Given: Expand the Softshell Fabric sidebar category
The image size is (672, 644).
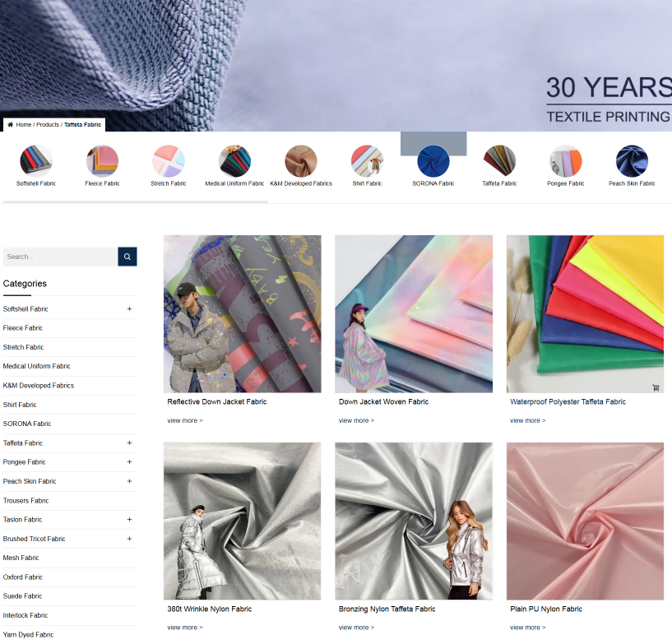Looking at the screenshot, I should 129,309.
